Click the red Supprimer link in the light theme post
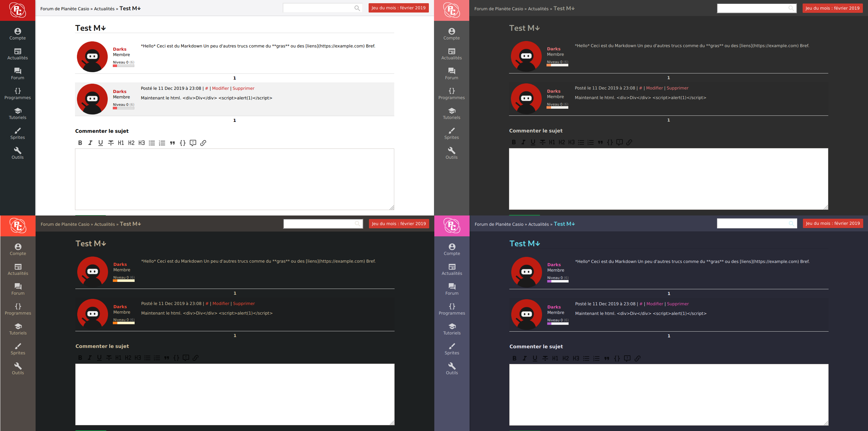 tap(244, 89)
